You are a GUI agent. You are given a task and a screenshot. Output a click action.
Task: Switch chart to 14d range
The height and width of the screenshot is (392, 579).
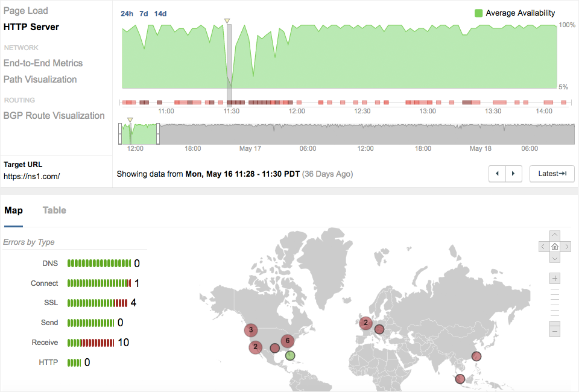(x=160, y=13)
